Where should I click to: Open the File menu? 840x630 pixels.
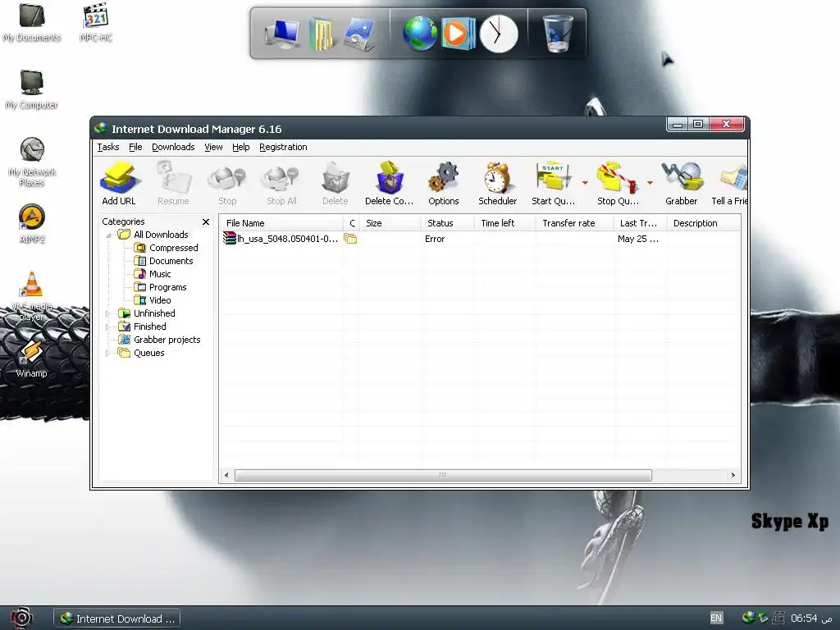(135, 147)
